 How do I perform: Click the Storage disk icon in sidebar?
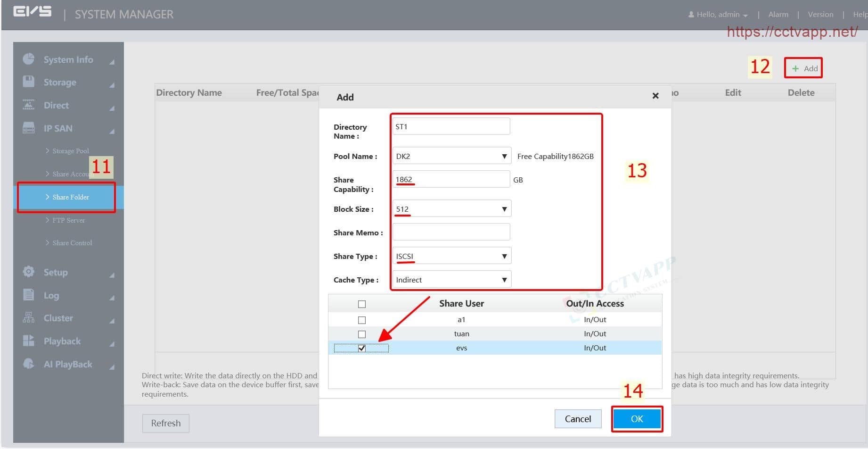tap(29, 82)
